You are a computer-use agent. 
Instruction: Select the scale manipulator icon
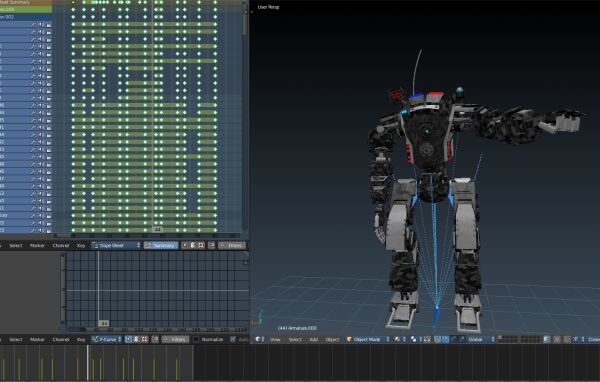(461, 340)
